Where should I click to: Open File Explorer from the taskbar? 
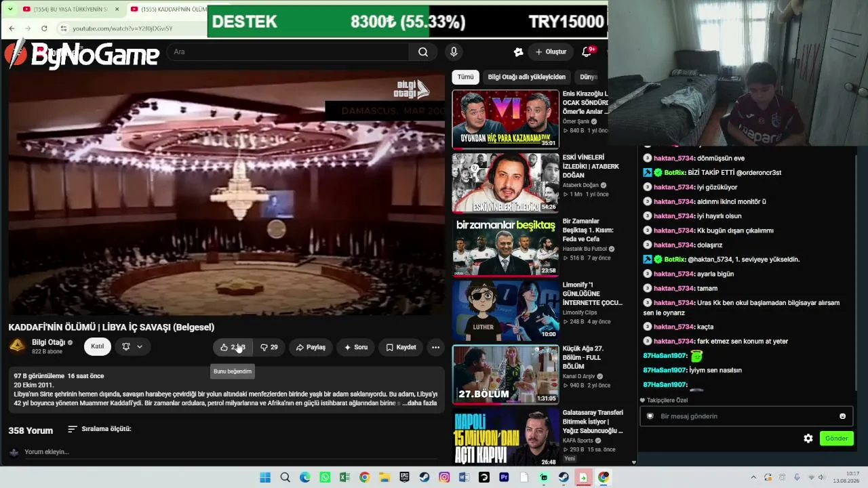pos(384,477)
